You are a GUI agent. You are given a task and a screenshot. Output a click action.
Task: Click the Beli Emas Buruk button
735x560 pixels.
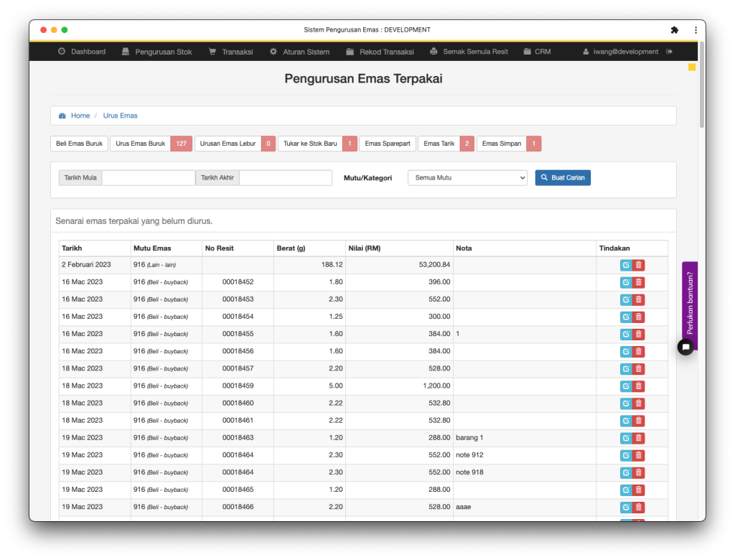click(x=79, y=144)
